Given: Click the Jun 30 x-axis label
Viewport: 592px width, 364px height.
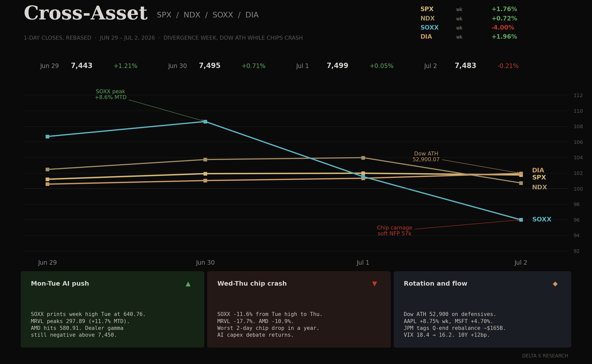Looking at the screenshot, I should (205, 263).
